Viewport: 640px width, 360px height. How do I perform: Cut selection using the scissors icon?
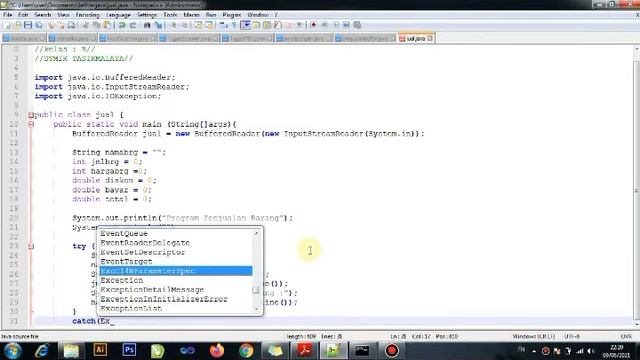tap(85, 25)
